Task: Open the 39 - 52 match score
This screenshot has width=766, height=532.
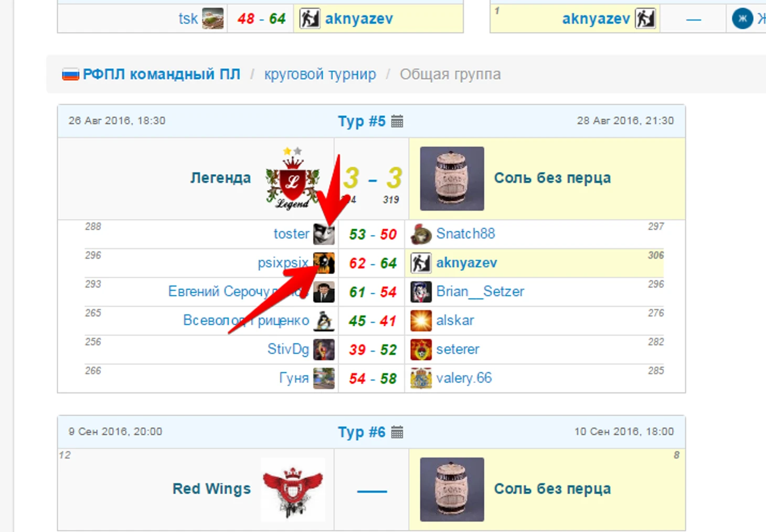Action: [373, 350]
